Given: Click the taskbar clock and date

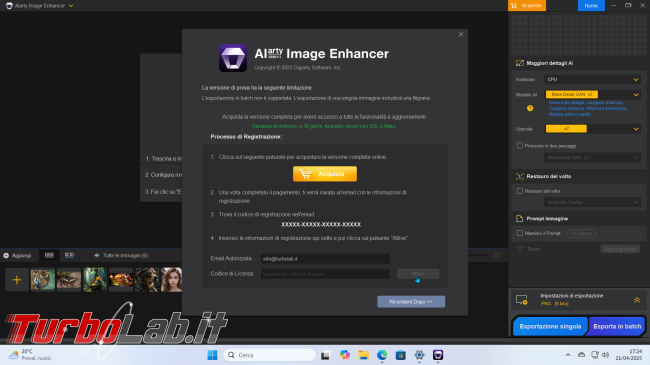Looking at the screenshot, I should tap(629, 355).
